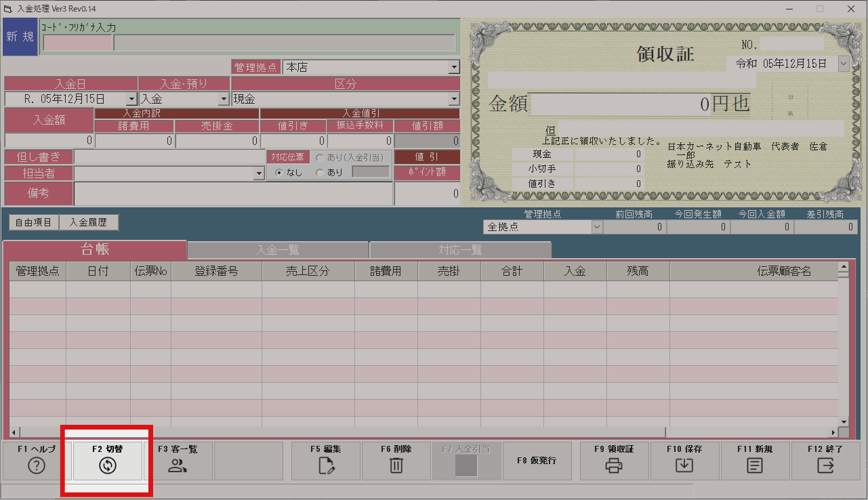Click the receipt NO. field
Viewport: 868px width, 500px height.
791,45
